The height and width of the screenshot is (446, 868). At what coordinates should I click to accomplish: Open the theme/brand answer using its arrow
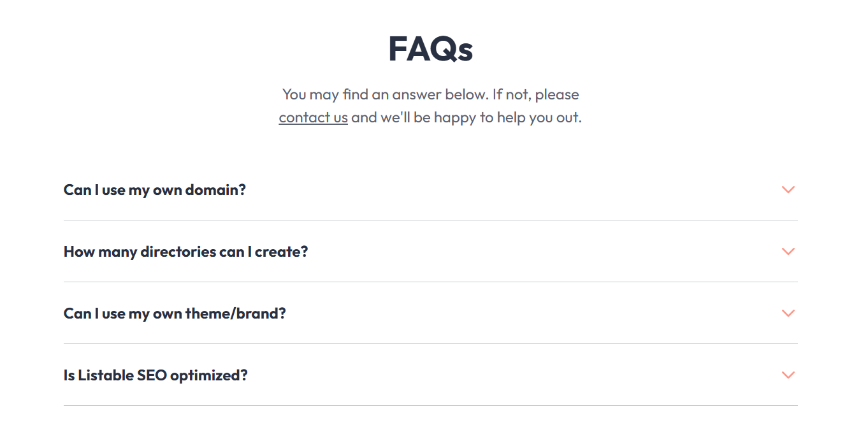[x=788, y=313]
